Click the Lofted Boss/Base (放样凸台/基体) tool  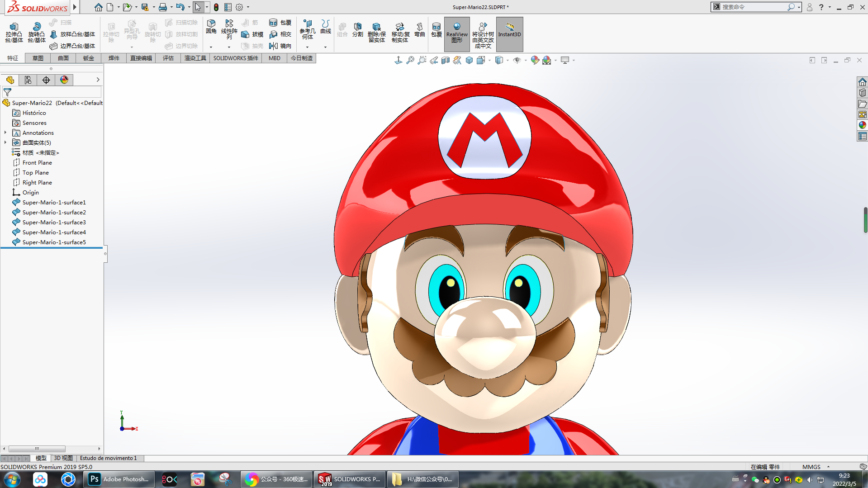point(72,34)
